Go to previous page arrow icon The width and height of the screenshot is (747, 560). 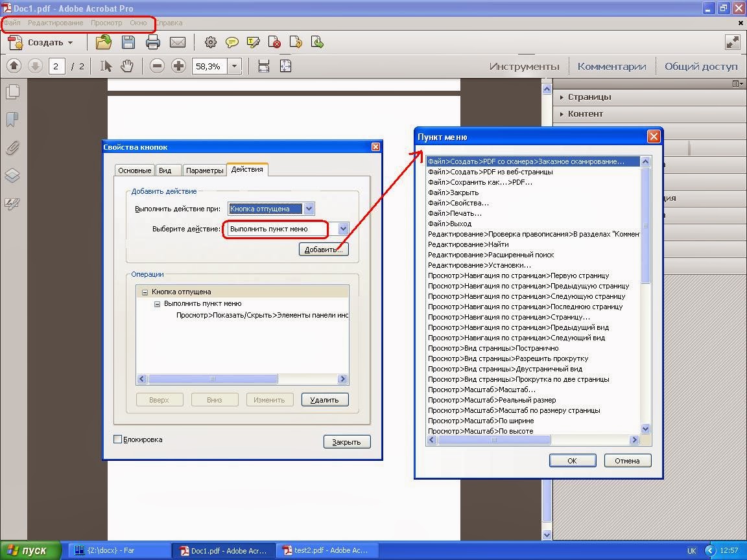[x=14, y=65]
